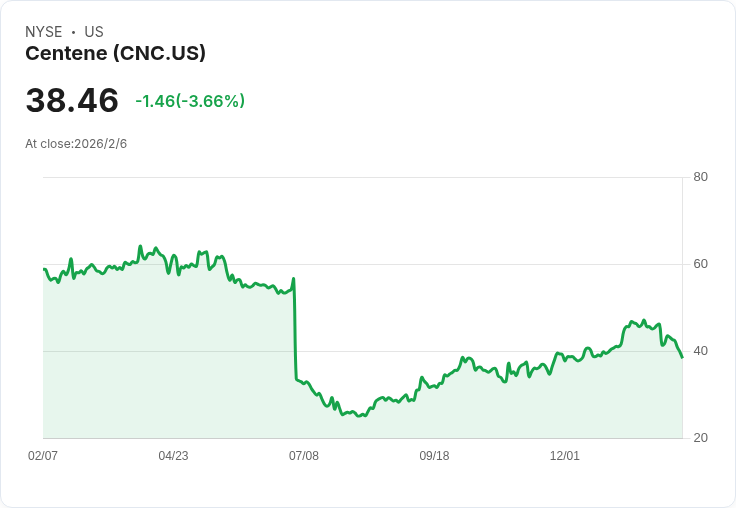Click the 80 label on the price axis
Image resolution: width=736 pixels, height=508 pixels.
point(700,178)
